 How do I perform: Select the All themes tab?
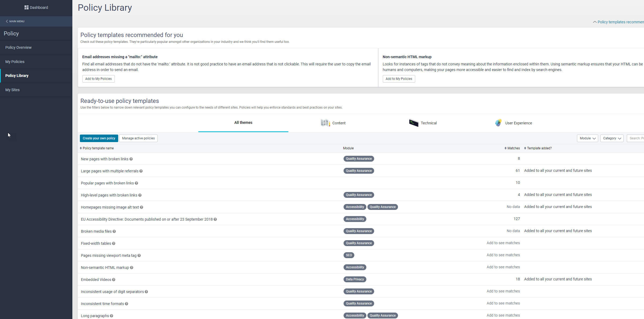pos(243,123)
